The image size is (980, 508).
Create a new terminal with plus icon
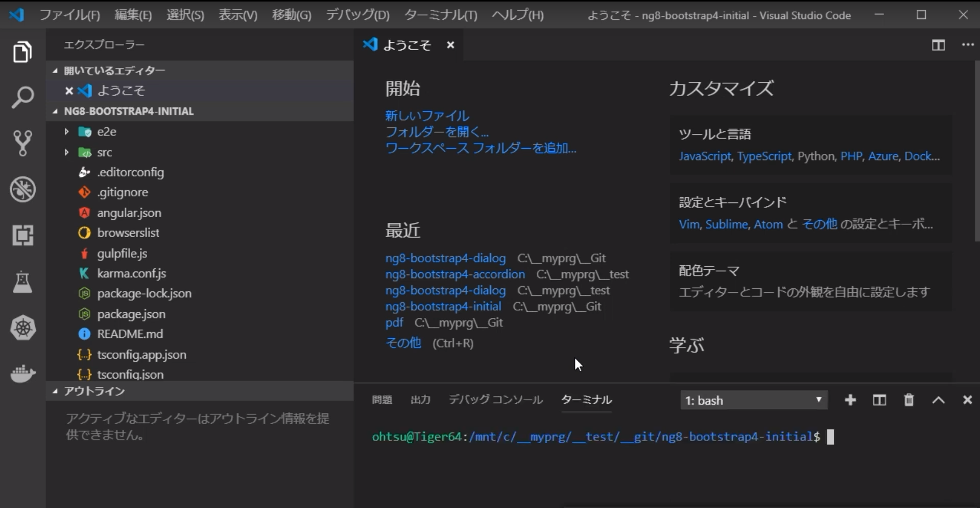click(x=850, y=400)
